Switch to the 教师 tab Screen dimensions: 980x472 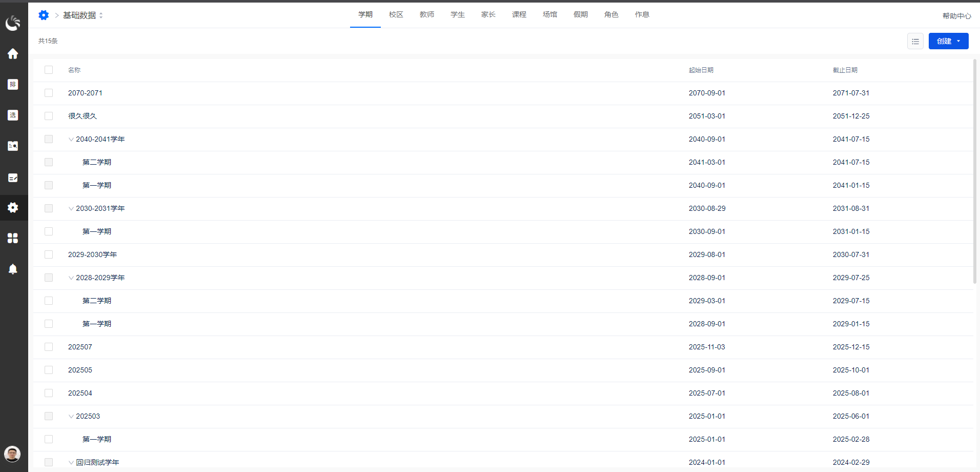point(426,14)
